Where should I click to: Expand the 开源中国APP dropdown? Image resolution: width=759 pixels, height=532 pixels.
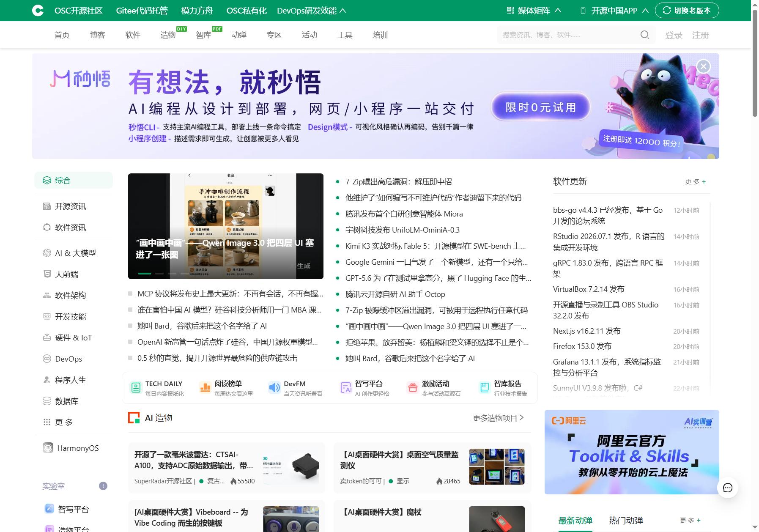(615, 11)
